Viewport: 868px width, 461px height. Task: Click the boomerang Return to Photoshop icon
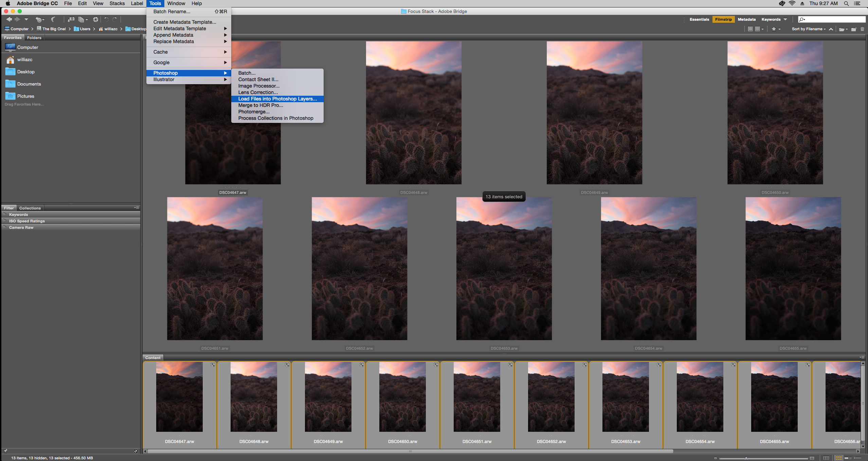53,19
